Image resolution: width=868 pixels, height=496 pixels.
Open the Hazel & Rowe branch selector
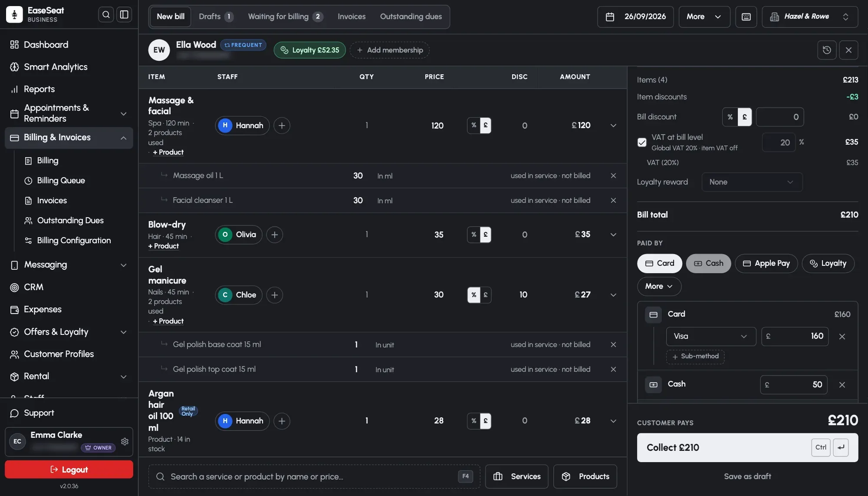coord(810,17)
